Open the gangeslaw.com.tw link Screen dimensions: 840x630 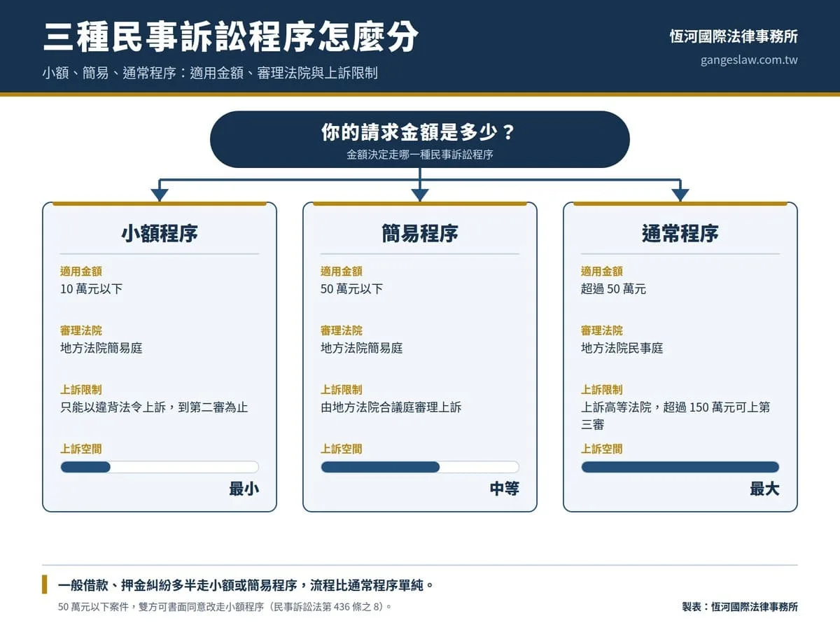coord(749,60)
